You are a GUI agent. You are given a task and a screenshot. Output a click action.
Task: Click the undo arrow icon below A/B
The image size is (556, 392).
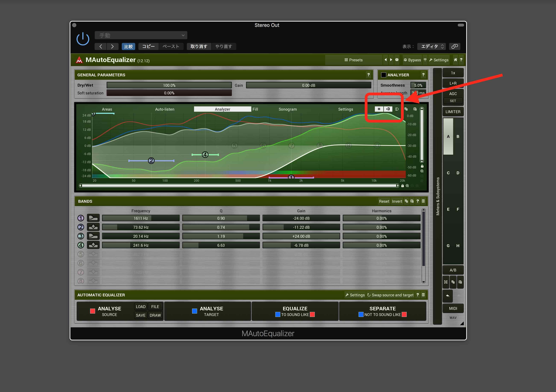(x=447, y=296)
